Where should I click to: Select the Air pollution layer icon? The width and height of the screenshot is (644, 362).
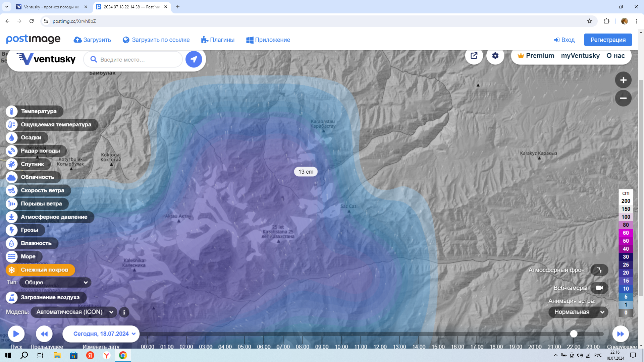(11, 298)
